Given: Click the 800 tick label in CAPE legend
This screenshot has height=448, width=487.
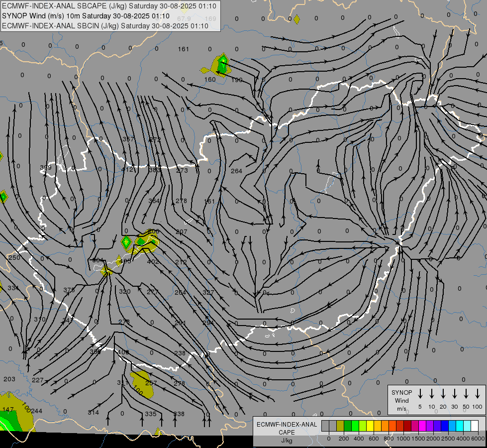Looking at the screenshot, I should (389, 439).
